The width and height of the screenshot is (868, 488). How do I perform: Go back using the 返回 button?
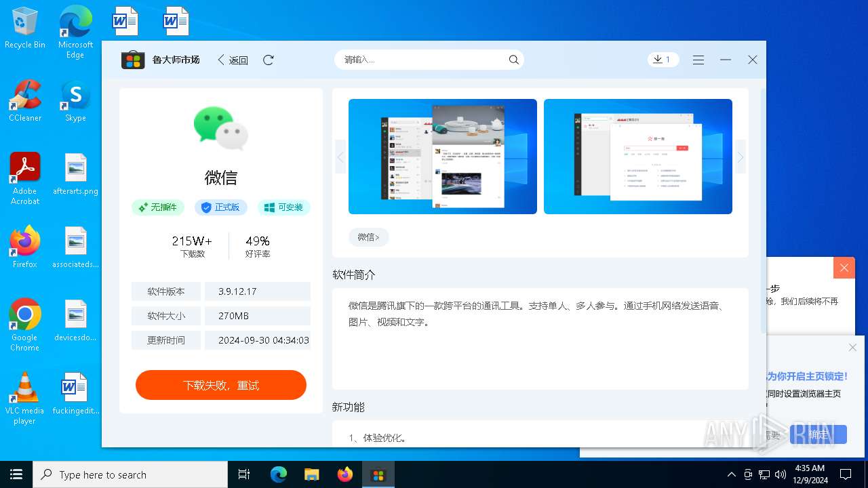[233, 60]
